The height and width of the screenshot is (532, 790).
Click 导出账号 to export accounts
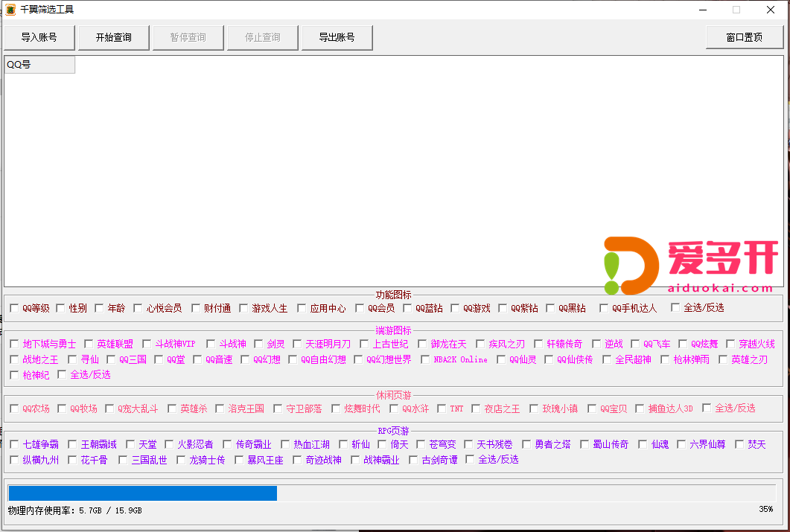click(337, 38)
